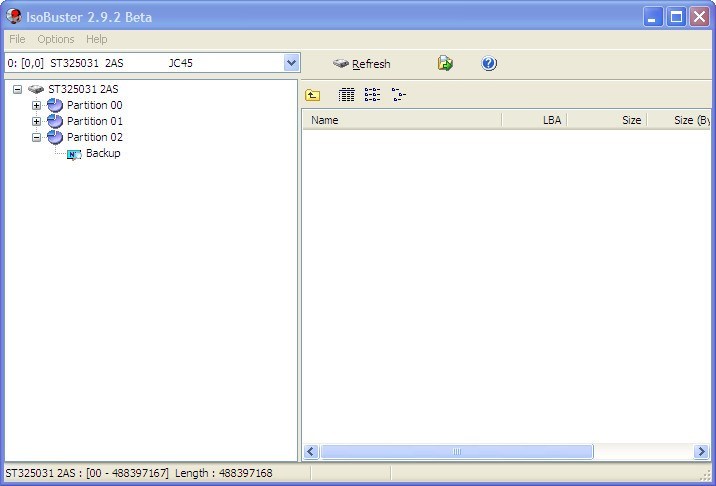
Task: Click status bar text Length : 488397168
Action: (223, 473)
